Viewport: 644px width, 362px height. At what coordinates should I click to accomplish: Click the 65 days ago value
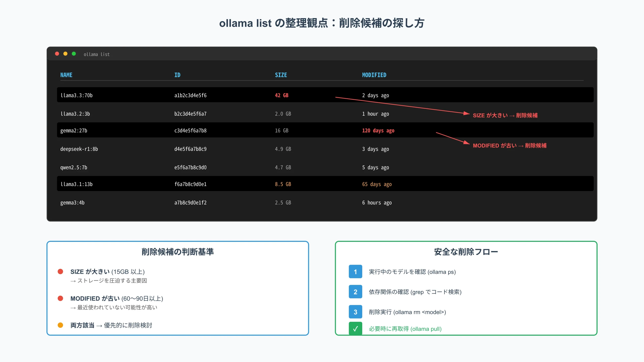coord(377,184)
